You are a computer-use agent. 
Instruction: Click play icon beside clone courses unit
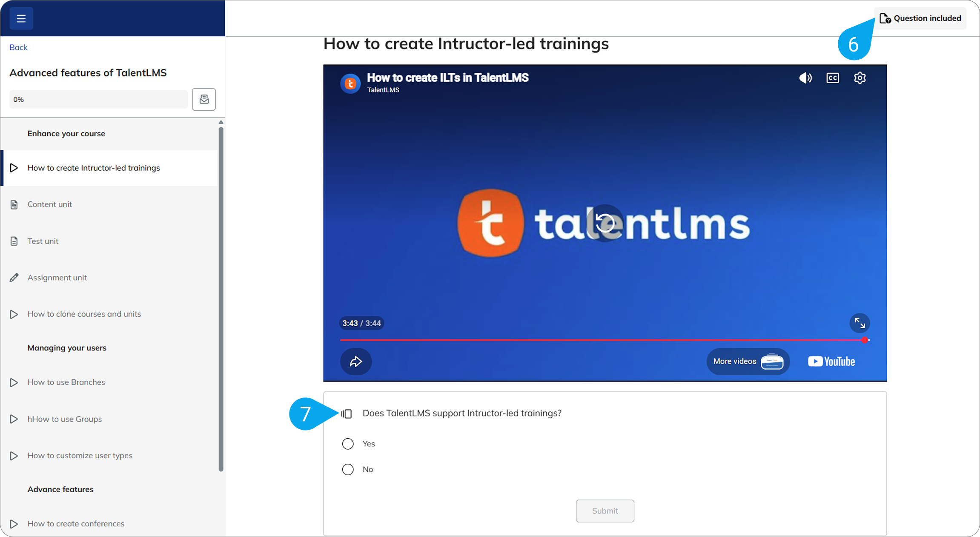14,314
